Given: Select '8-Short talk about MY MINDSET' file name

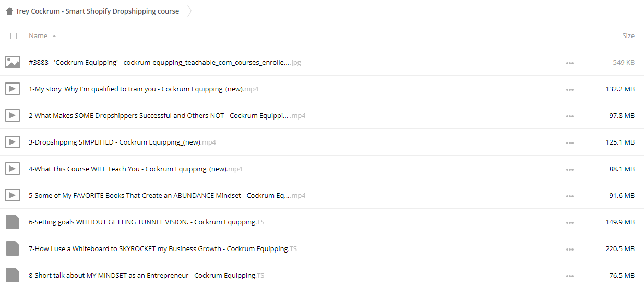Looking at the screenshot, I should (x=146, y=275).
